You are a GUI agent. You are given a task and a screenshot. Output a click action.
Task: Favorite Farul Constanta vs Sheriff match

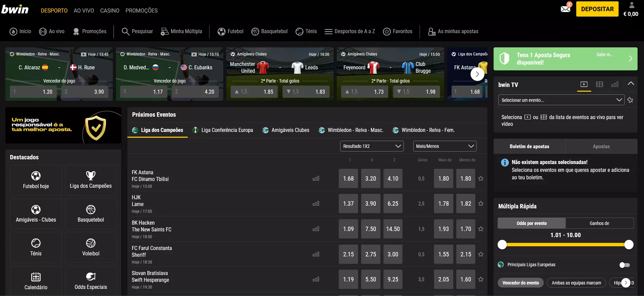tap(481, 254)
